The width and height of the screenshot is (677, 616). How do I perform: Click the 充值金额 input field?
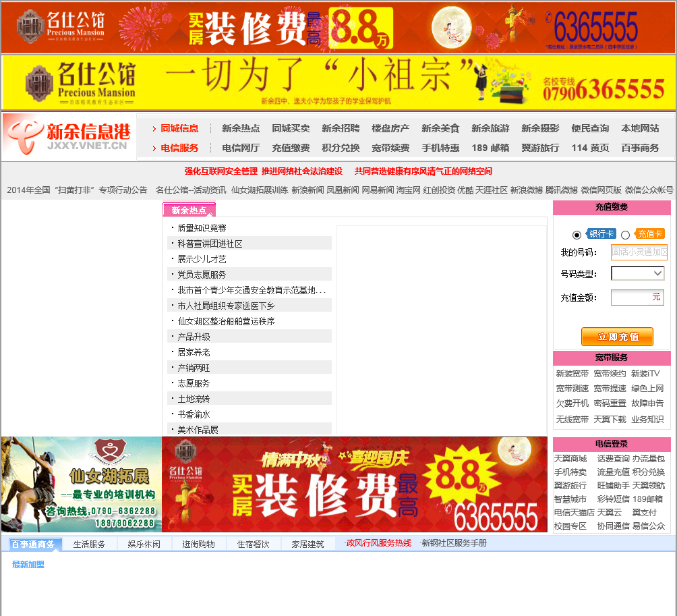tap(637, 297)
